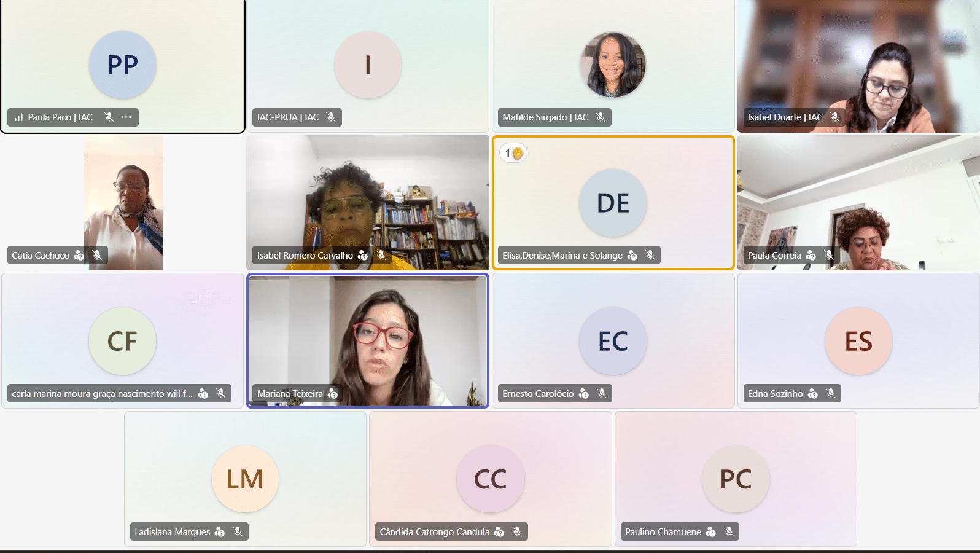Click Matilde Sirgado's muted mic icon
Image resolution: width=980 pixels, height=553 pixels.
(x=601, y=117)
